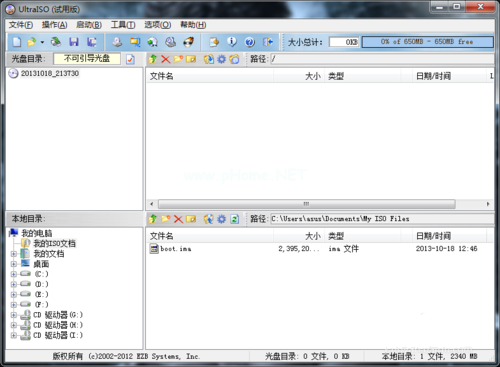This screenshot has height=367, width=500.
Task: Go up a level in the local directory pane
Action: (x=153, y=219)
